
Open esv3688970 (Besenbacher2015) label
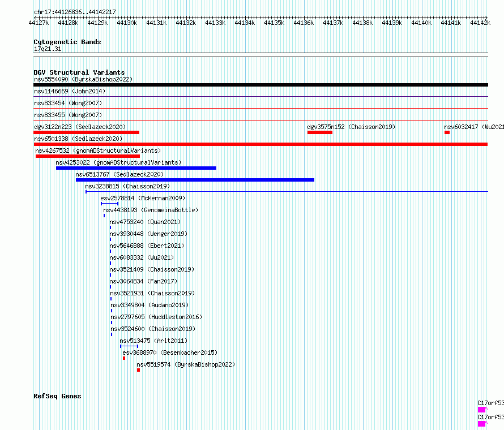(x=170, y=352)
